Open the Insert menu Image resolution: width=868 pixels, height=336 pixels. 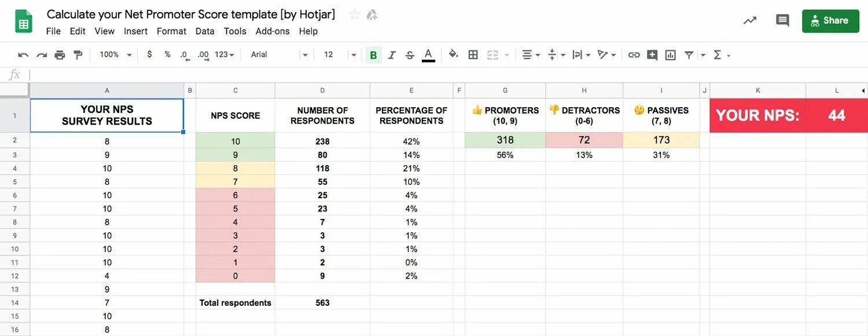135,31
